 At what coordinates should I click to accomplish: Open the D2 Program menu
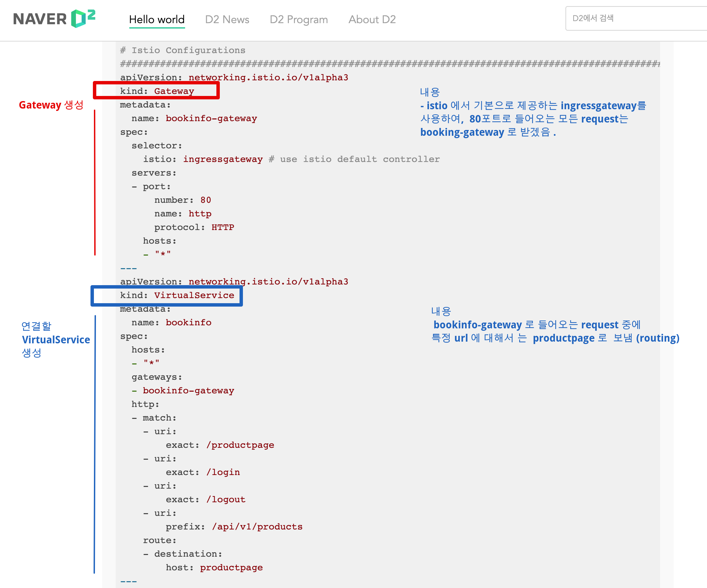point(299,19)
